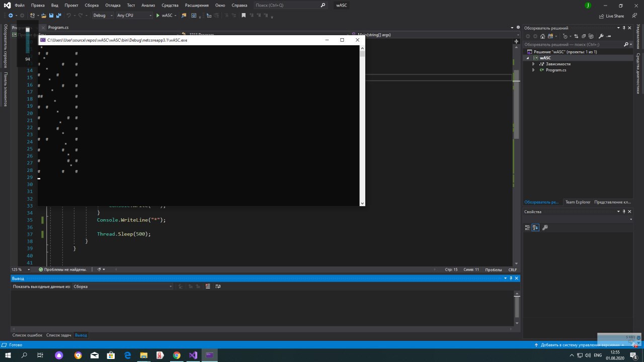Expand the Зависимости tree node

[x=533, y=64]
